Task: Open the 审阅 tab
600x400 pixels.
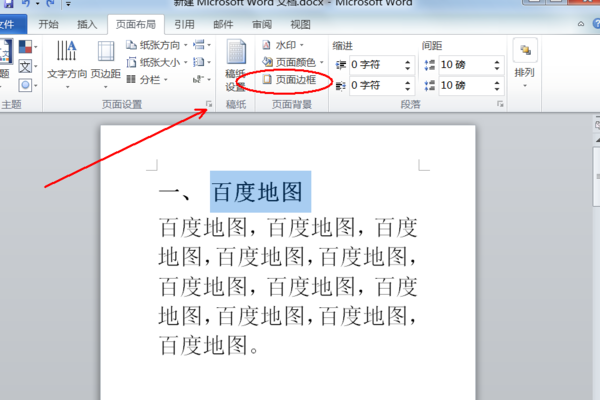Action: pyautogui.click(x=262, y=25)
